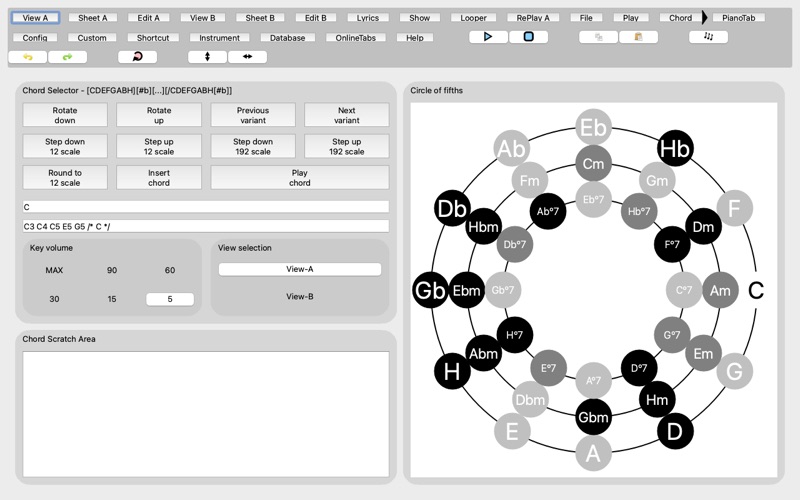This screenshot has width=800, height=500.
Task: Open the Chord tab
Action: (680, 17)
